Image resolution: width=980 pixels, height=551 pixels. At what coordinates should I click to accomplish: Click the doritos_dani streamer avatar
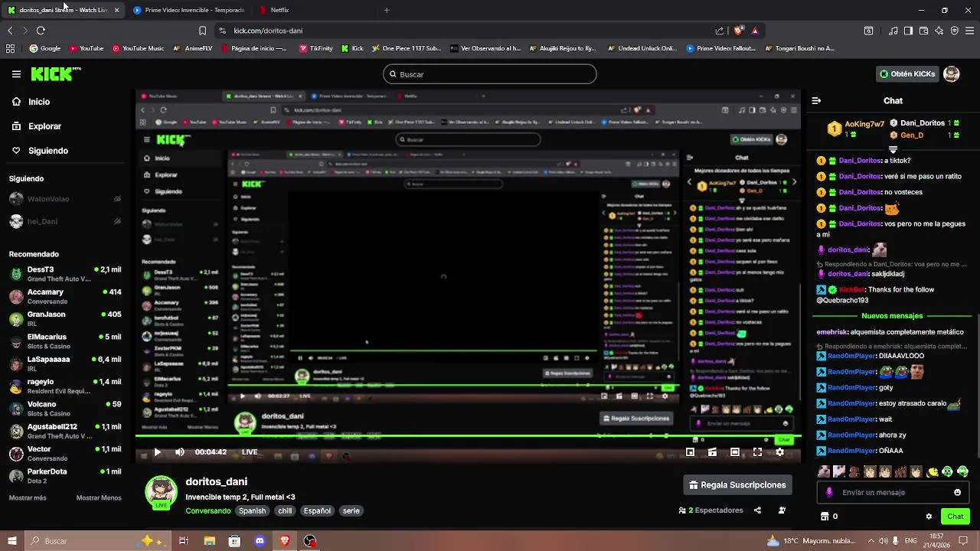coord(161,492)
